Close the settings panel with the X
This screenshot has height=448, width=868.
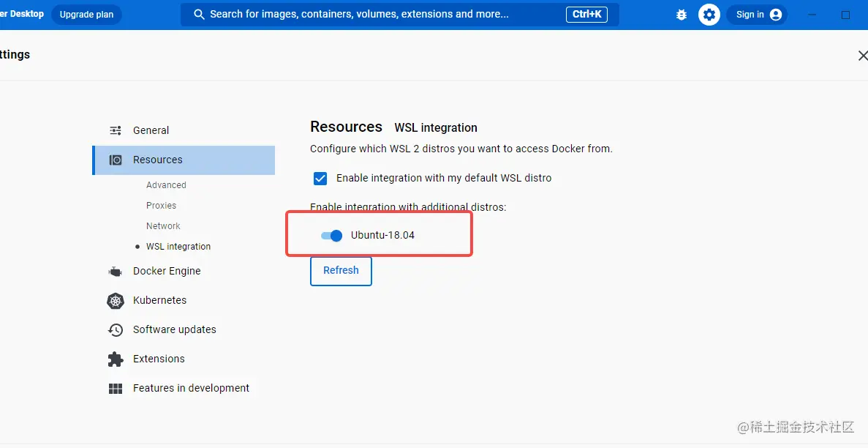point(862,56)
